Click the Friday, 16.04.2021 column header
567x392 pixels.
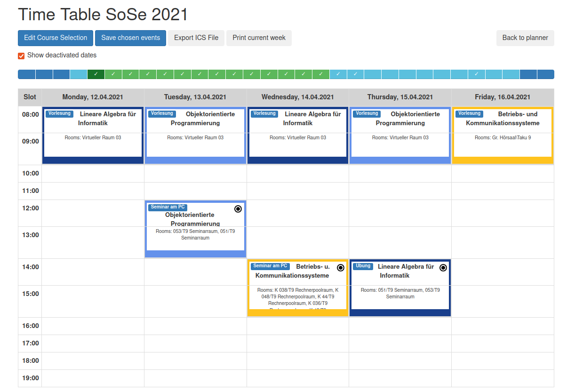click(503, 97)
